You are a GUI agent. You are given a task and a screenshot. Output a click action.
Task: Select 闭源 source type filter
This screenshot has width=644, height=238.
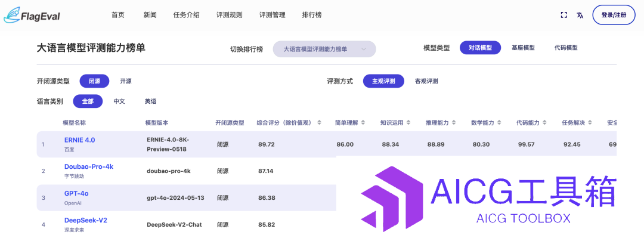pos(94,81)
